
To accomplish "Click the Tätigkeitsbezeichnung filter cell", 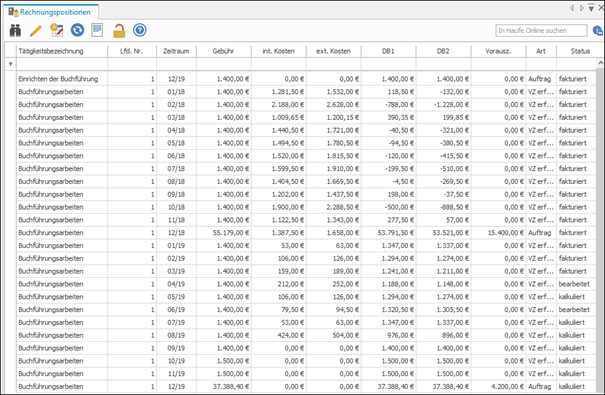I will point(62,64).
